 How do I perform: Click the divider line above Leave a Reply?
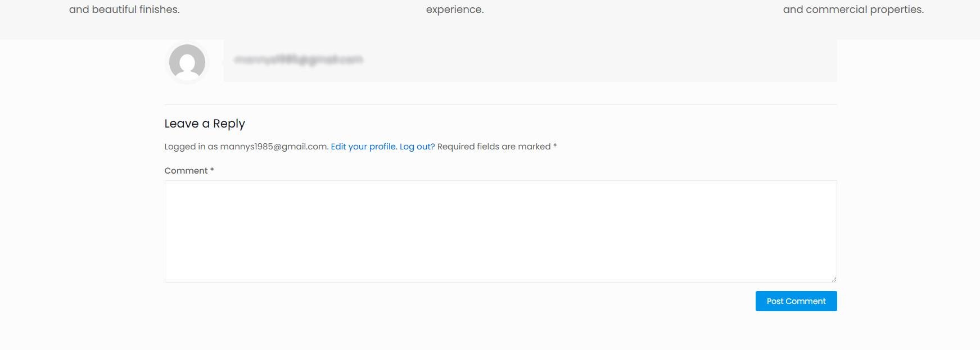(500, 104)
